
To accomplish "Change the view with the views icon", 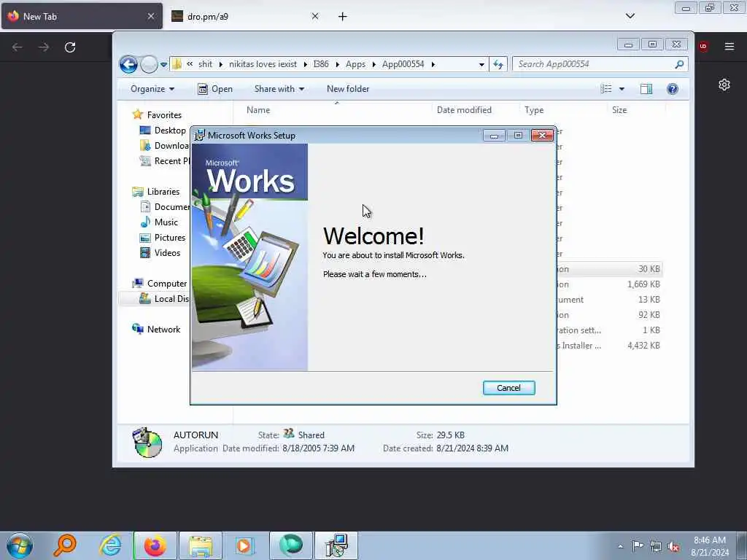I will [605, 89].
